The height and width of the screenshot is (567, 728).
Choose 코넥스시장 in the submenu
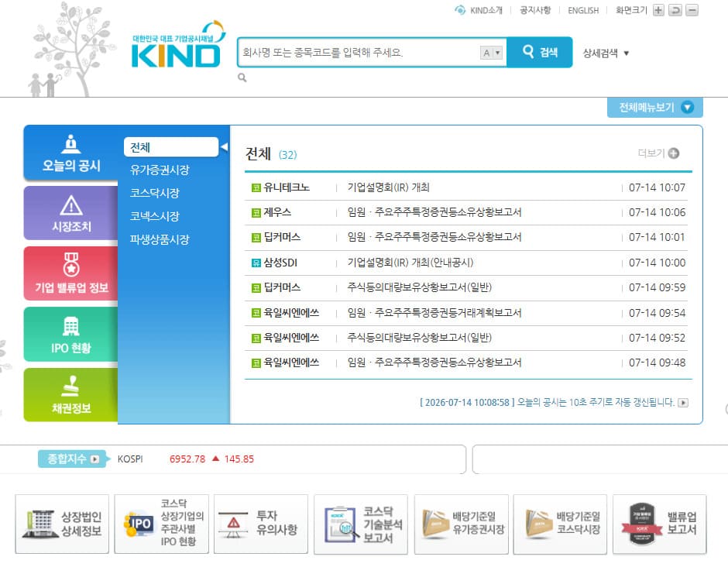[155, 216]
